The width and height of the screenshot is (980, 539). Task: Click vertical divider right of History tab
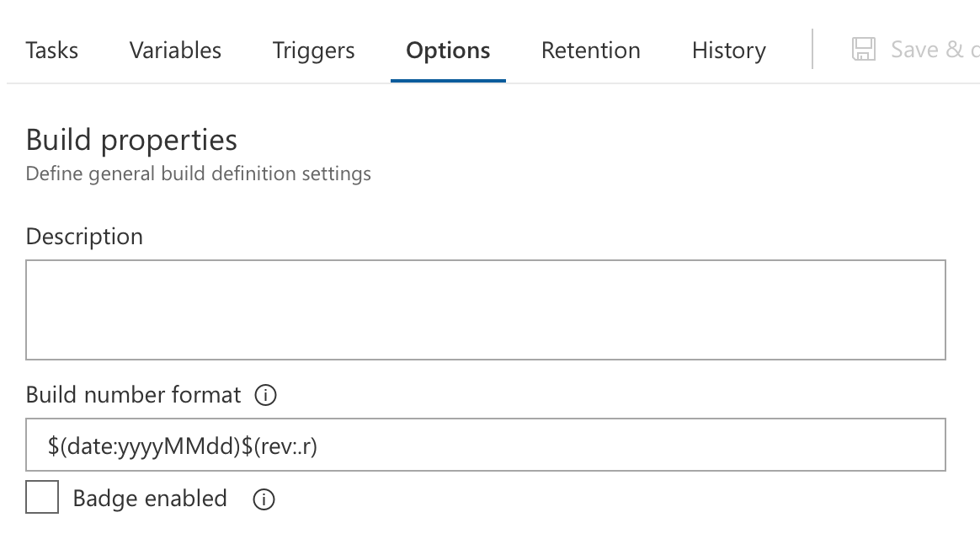812,49
